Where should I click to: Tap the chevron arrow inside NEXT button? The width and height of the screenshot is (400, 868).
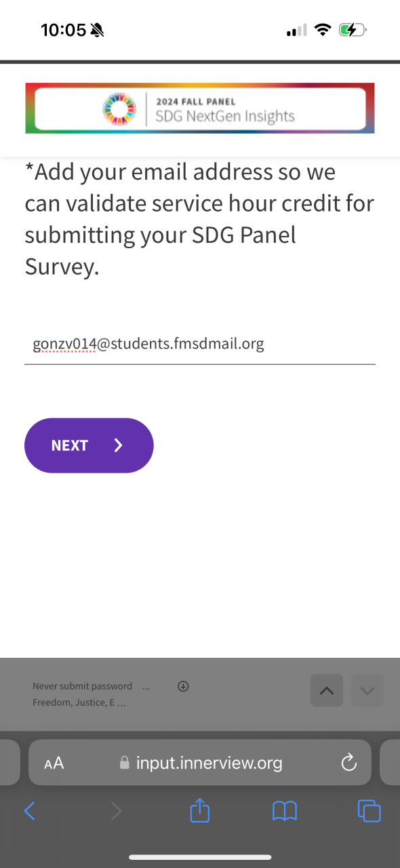click(x=119, y=446)
